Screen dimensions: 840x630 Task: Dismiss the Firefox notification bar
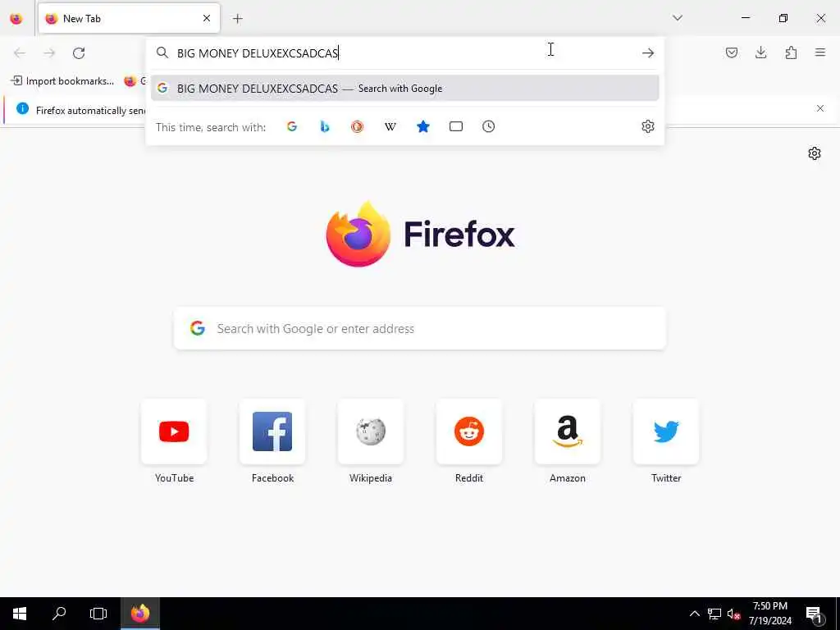820,109
